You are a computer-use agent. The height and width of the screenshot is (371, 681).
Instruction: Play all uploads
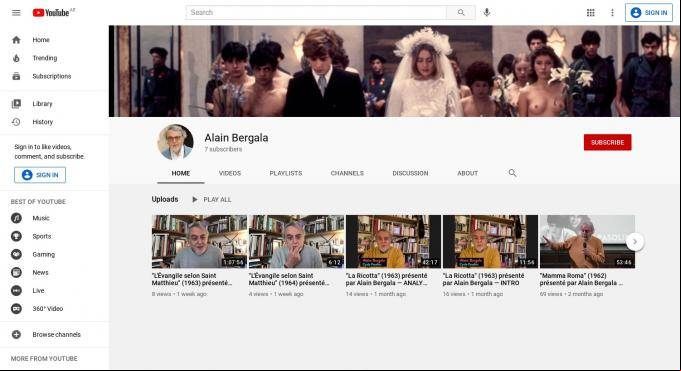(x=212, y=199)
